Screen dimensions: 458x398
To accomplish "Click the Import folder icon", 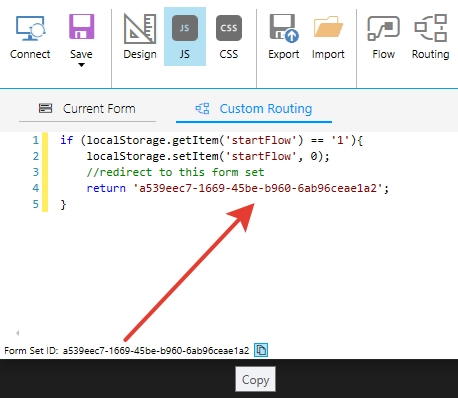I will click(x=328, y=27).
